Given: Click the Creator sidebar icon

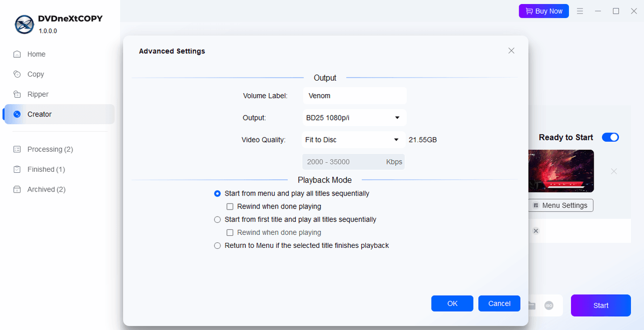Looking at the screenshot, I should 17,114.
